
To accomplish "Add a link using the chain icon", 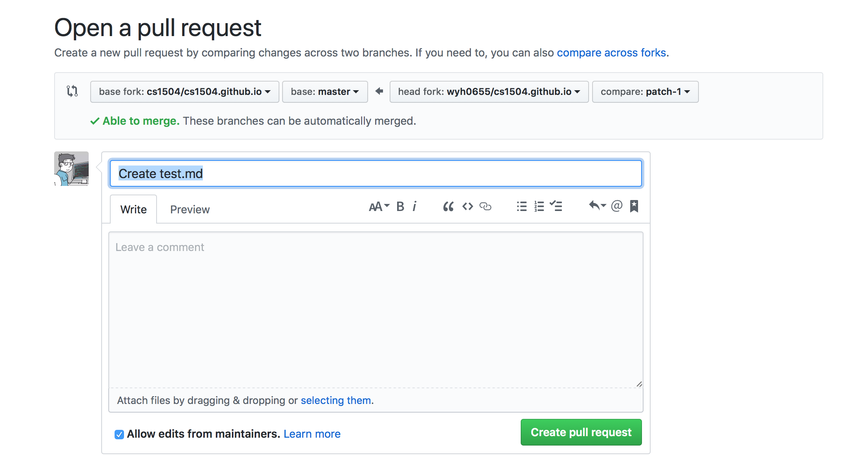I will click(x=485, y=206).
